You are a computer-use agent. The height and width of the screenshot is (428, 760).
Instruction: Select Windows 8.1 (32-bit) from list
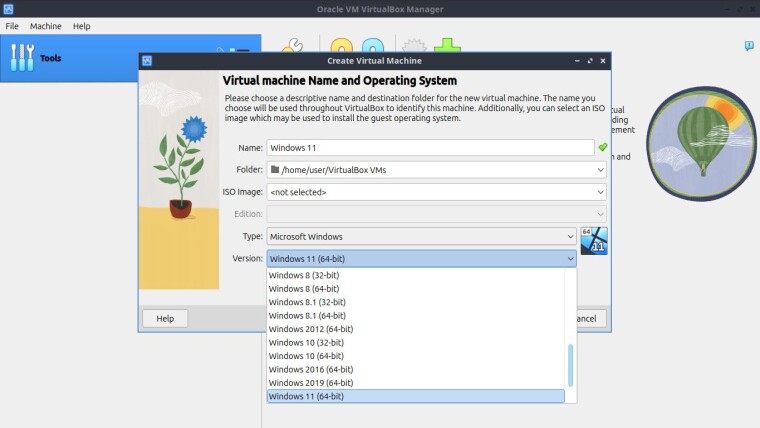(416, 302)
